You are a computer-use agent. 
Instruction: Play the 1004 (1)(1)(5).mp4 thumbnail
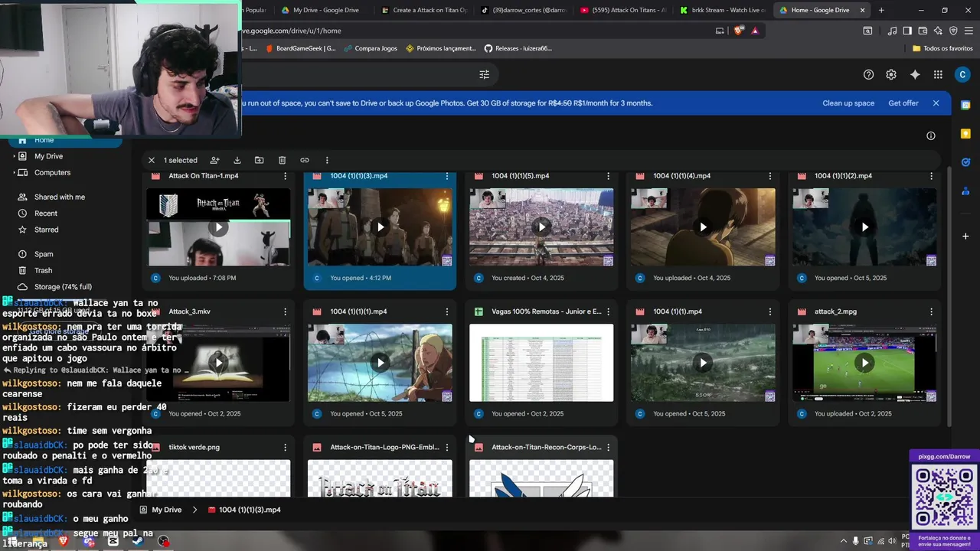coord(541,227)
